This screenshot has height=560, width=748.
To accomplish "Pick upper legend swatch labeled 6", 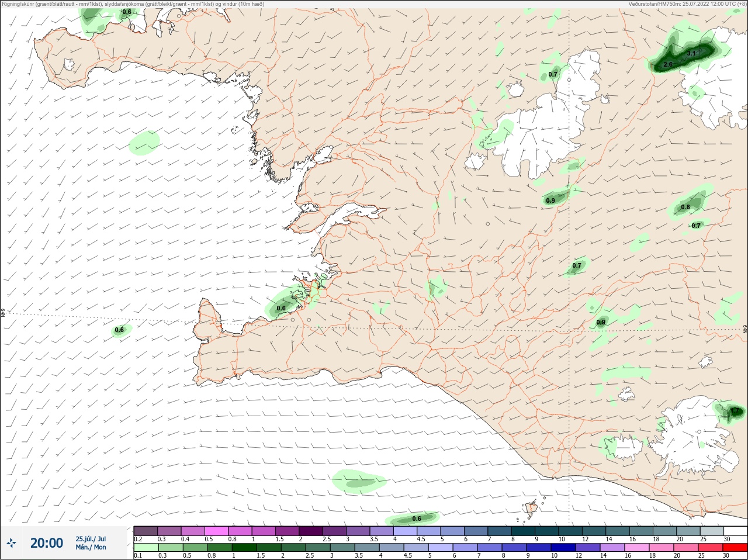I will [476, 531].
